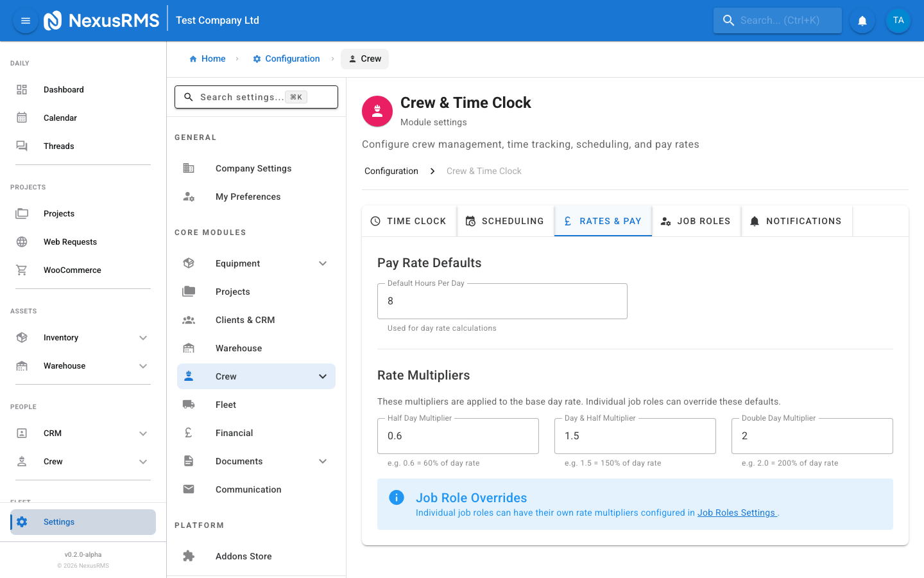Viewport: 924px width, 578px height.
Task: Expand the Documents settings section
Action: click(322, 460)
